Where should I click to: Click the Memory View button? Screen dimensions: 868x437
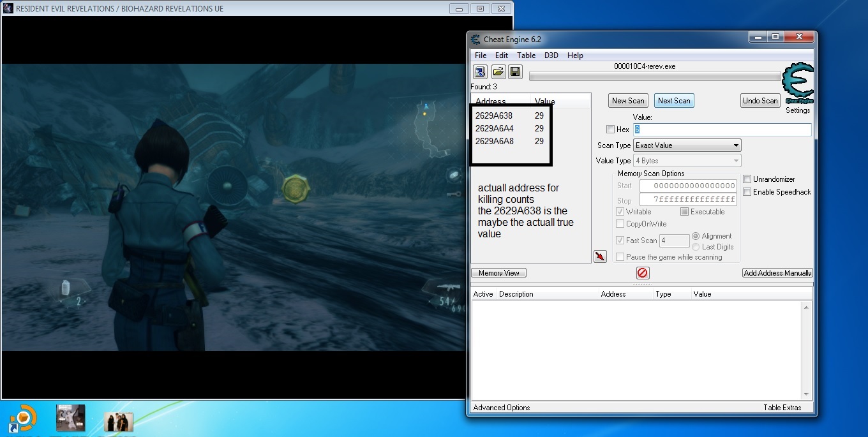(x=498, y=273)
